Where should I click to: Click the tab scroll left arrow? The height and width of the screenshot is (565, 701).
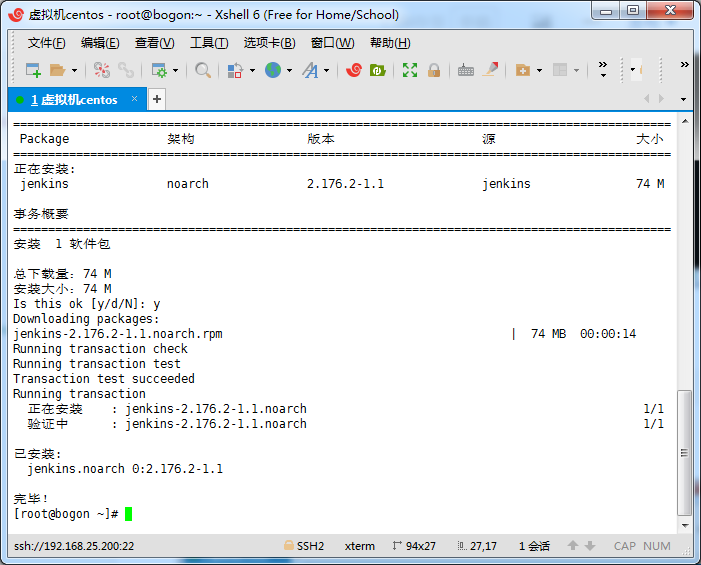coord(646,99)
